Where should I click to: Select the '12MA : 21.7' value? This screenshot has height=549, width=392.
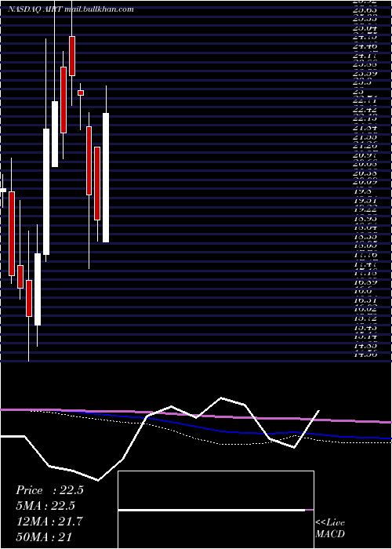click(49, 522)
